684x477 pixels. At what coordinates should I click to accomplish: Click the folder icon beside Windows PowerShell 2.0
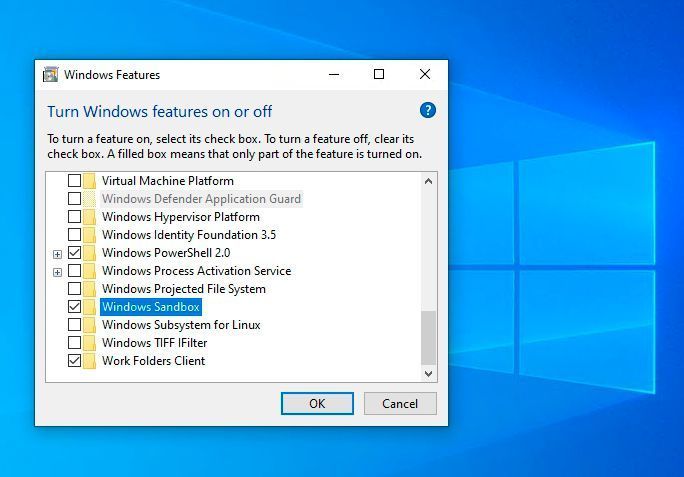[x=89, y=253]
